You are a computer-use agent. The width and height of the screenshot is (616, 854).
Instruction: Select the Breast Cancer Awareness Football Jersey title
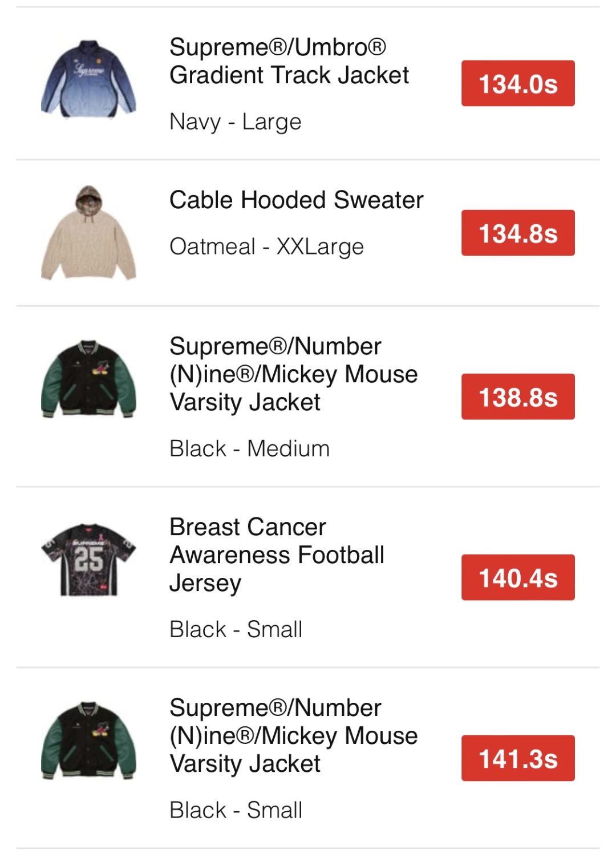tap(277, 555)
